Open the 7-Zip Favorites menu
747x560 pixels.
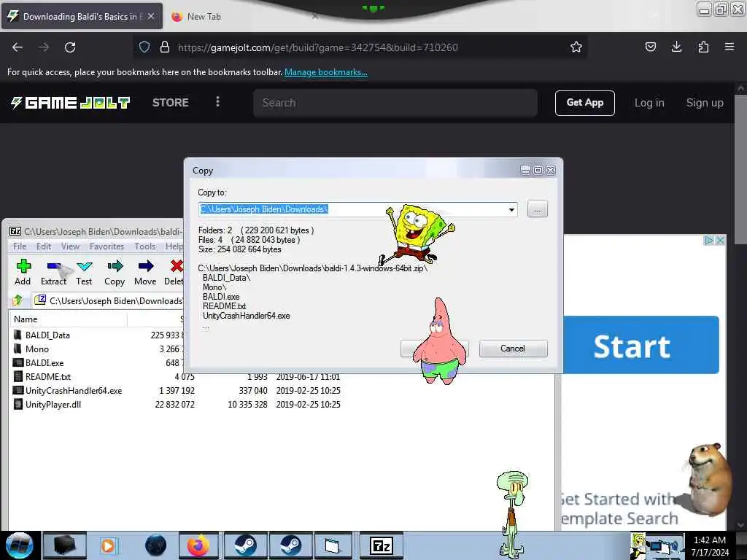107,246
